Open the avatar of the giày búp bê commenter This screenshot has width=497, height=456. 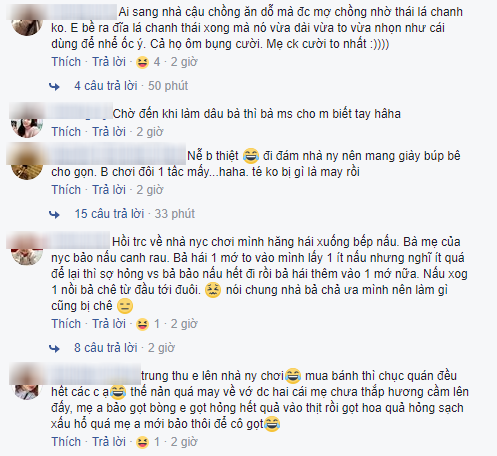tap(27, 165)
